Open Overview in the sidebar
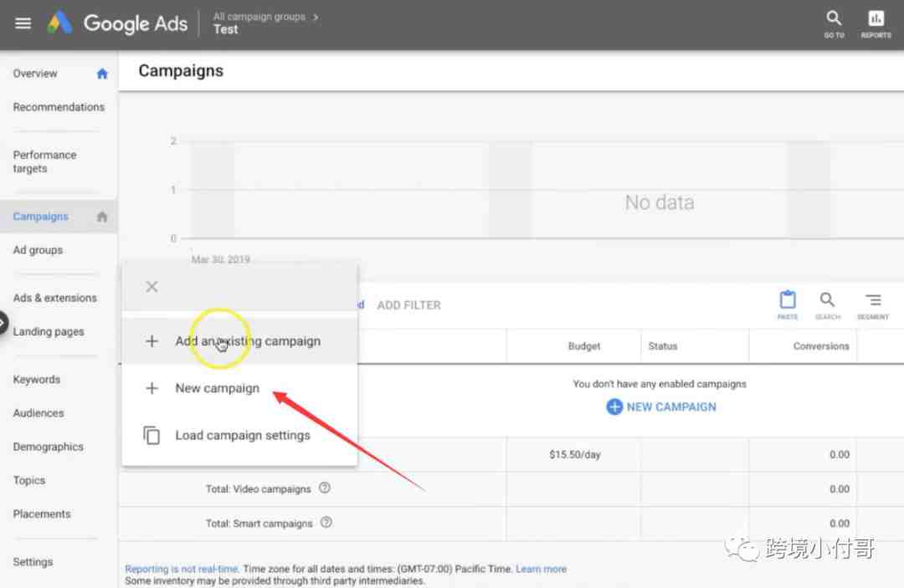The height and width of the screenshot is (588, 904). 35,74
